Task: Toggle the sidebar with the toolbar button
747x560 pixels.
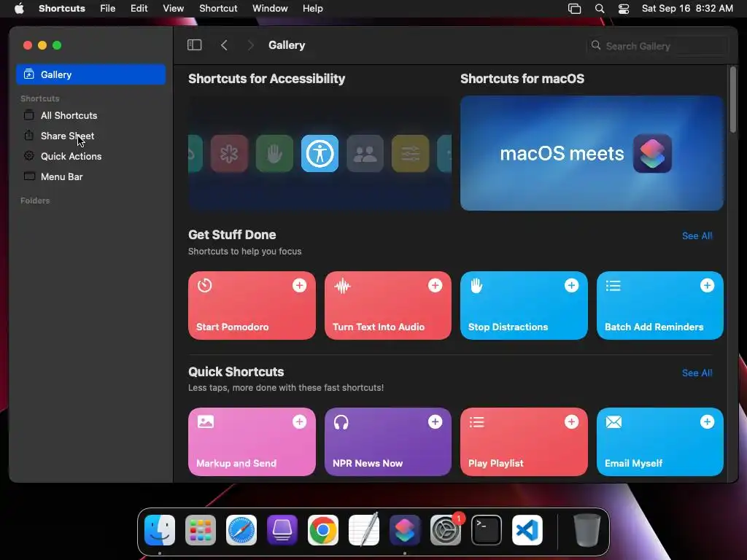Action: [194, 45]
